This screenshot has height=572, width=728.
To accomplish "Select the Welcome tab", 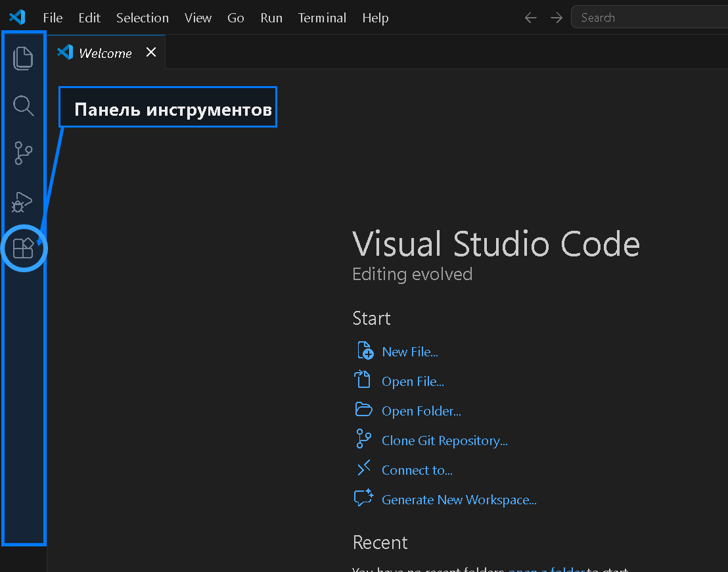I will (x=105, y=53).
